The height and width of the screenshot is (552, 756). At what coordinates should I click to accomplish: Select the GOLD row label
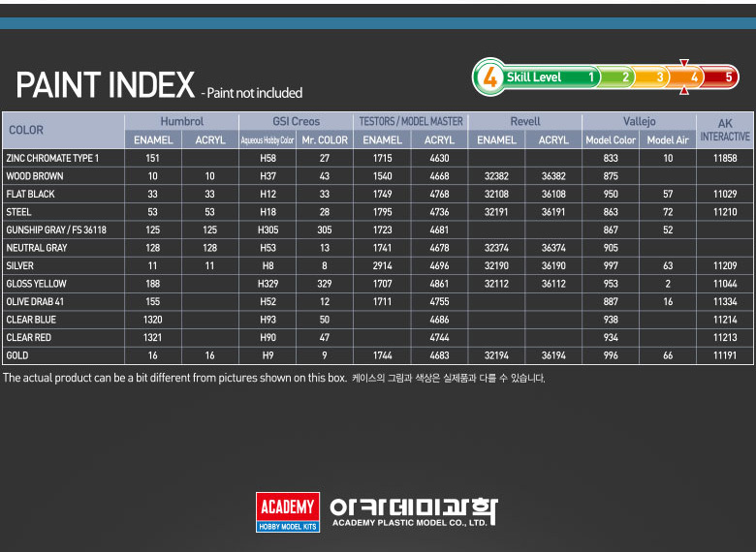(x=16, y=355)
